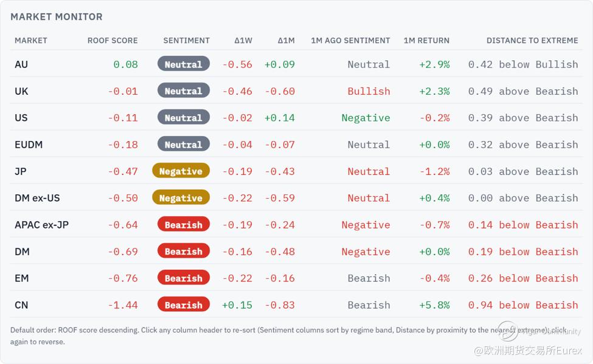
Task: Sort by DISTANCE TO EXTREME header
Action: click(x=532, y=41)
